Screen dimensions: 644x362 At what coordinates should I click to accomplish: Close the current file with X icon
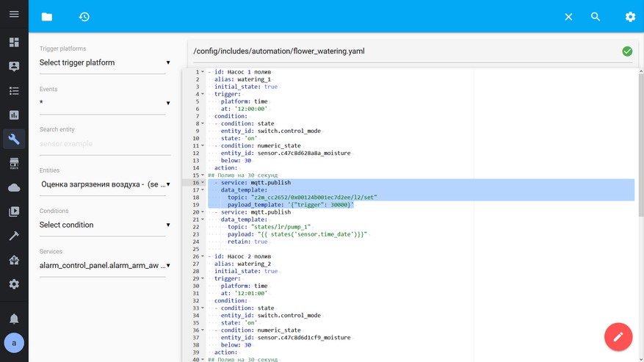coord(568,17)
